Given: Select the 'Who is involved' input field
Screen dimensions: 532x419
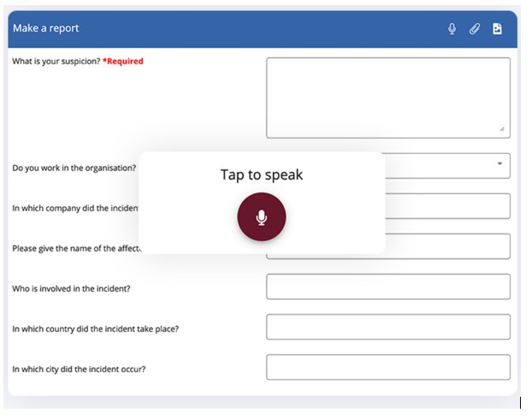Looking at the screenshot, I should pyautogui.click(x=387, y=286).
